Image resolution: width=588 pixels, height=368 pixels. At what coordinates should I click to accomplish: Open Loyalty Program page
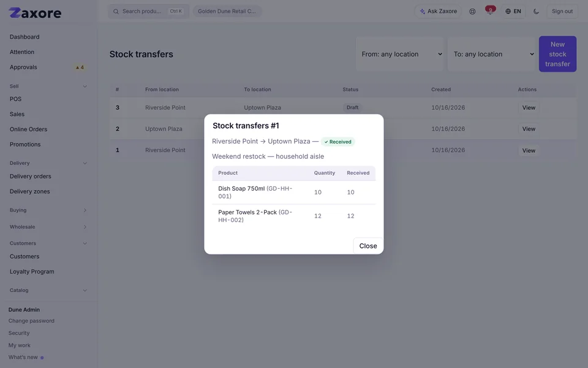[32, 272]
